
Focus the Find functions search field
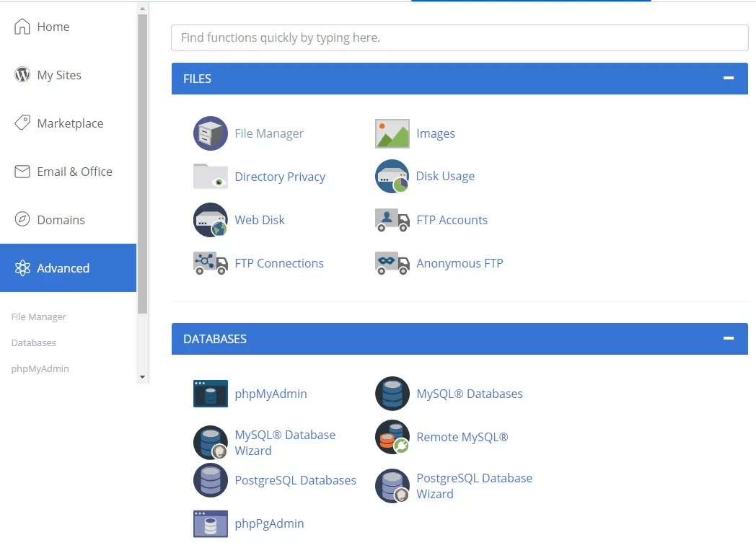tap(460, 37)
